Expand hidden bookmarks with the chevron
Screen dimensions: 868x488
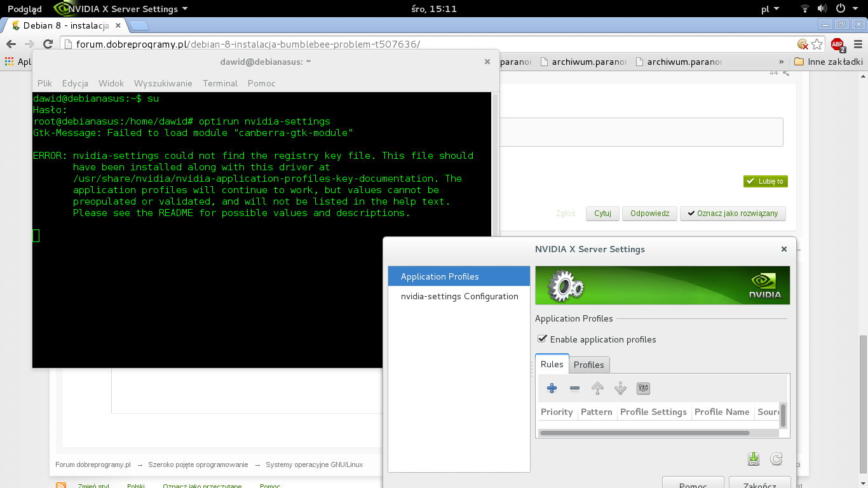tap(782, 62)
